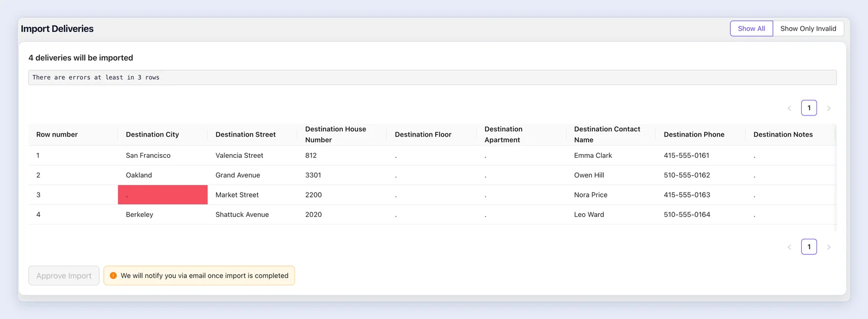Click the bottom next page arrow
Viewport: 868px width, 319px height.
(x=828, y=247)
